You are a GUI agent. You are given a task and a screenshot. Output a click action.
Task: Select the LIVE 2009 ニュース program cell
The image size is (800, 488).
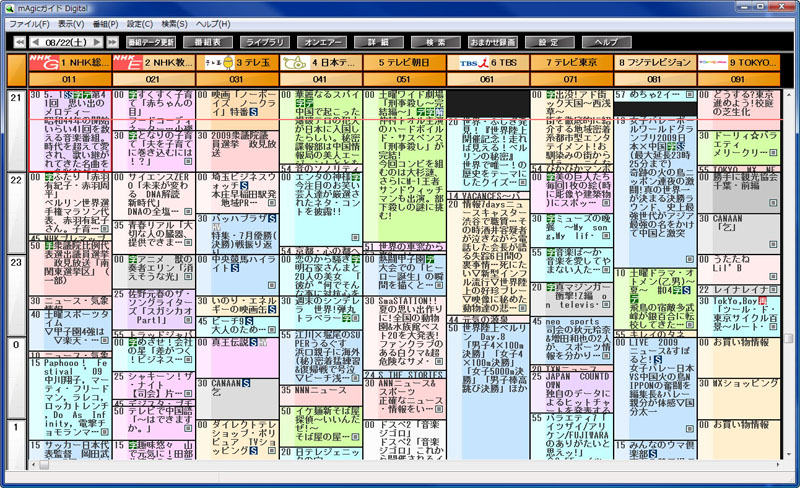(655, 388)
